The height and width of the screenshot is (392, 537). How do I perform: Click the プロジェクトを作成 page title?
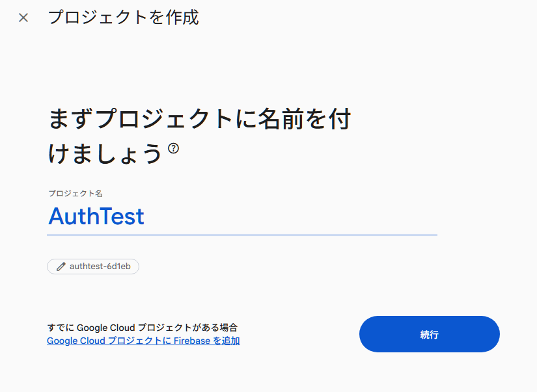(x=123, y=18)
